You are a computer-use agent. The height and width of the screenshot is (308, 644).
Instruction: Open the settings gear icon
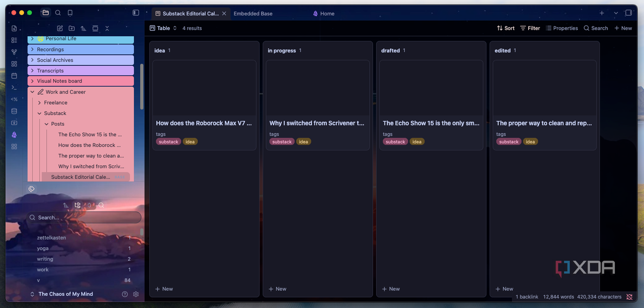pos(136,294)
